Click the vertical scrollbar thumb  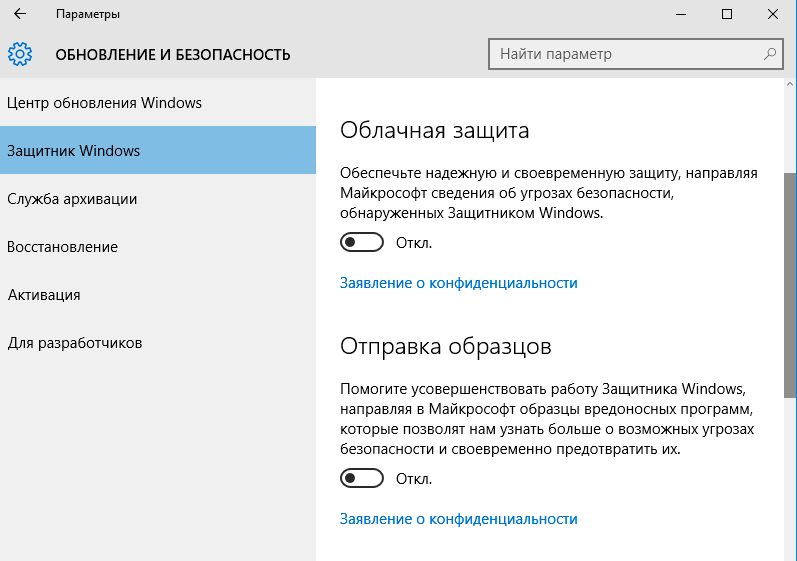pyautogui.click(x=790, y=285)
